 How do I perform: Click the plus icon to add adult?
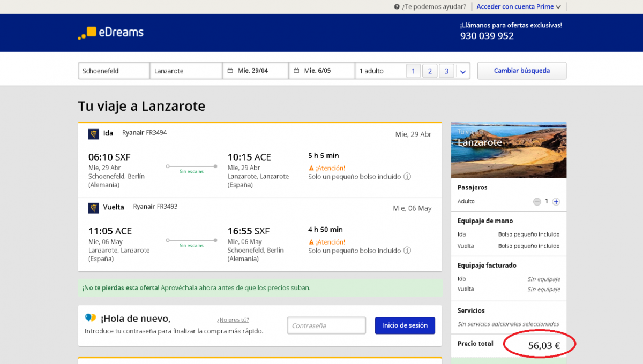coord(556,202)
